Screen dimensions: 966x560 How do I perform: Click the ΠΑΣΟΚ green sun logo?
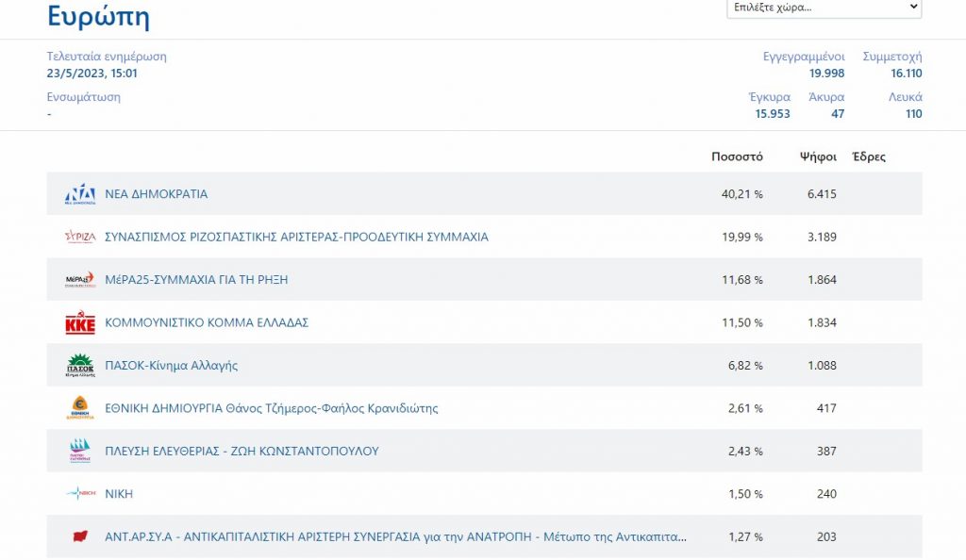click(x=80, y=366)
